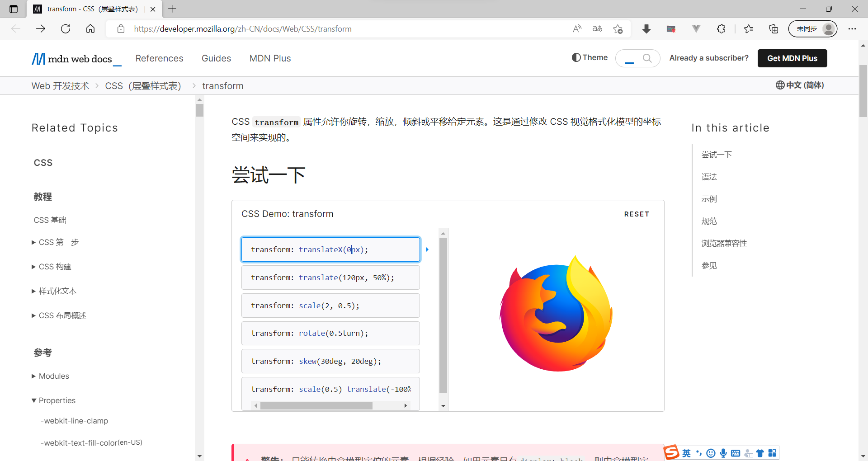This screenshot has width=868, height=461.
Task: Click the RESET button in the CSS demo
Action: tap(637, 214)
